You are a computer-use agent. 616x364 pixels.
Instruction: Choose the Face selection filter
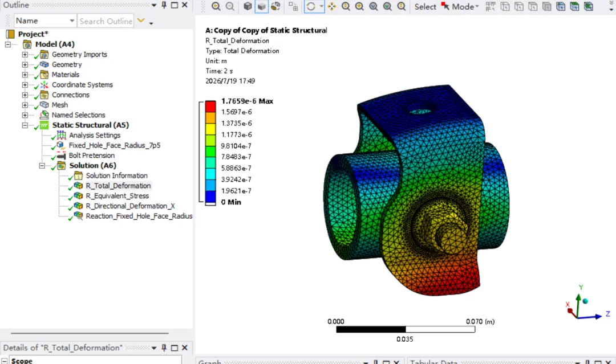(x=533, y=6)
